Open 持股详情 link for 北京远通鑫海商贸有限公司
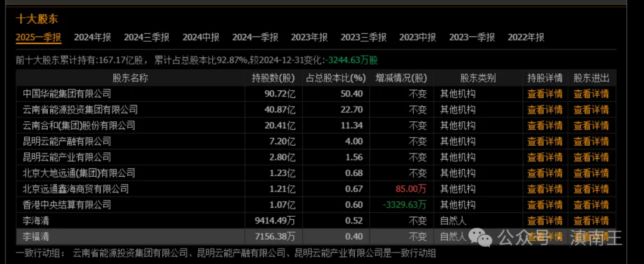This screenshot has height=264, width=644. click(544, 189)
